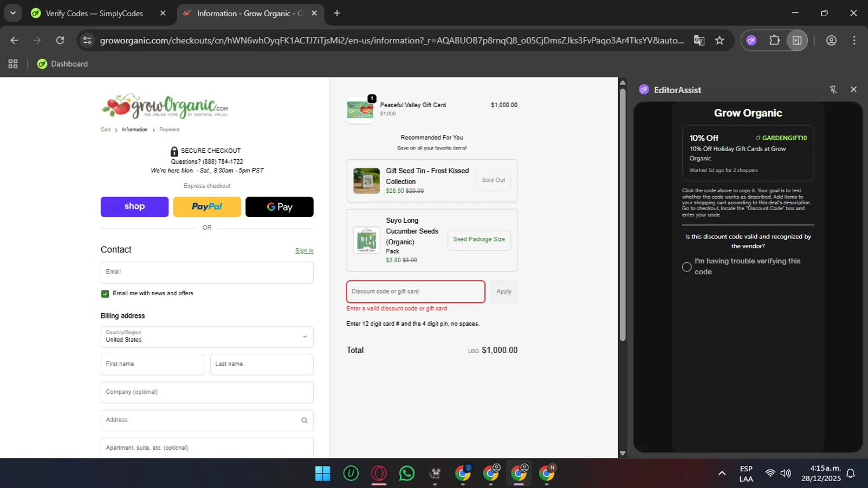
Task: Select the Information breadcrumb
Action: coord(134,130)
